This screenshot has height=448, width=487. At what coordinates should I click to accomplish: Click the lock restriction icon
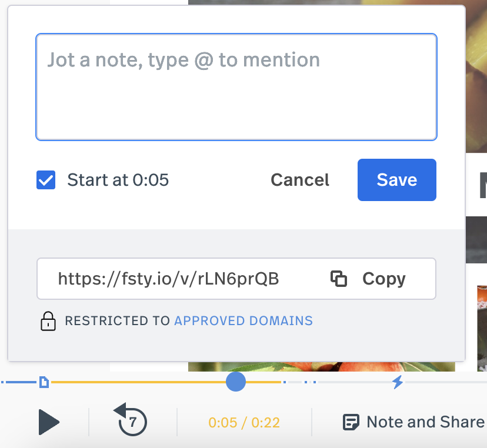click(48, 321)
